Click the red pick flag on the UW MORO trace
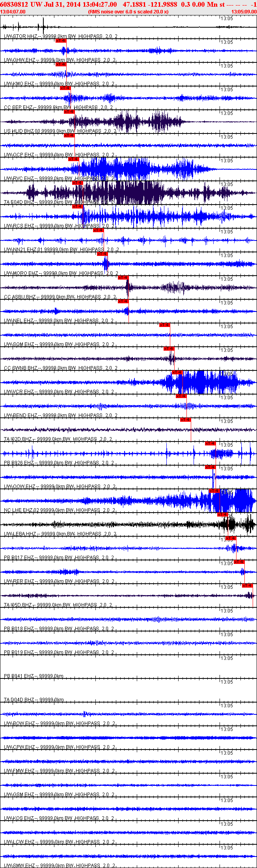 tap(102, 254)
